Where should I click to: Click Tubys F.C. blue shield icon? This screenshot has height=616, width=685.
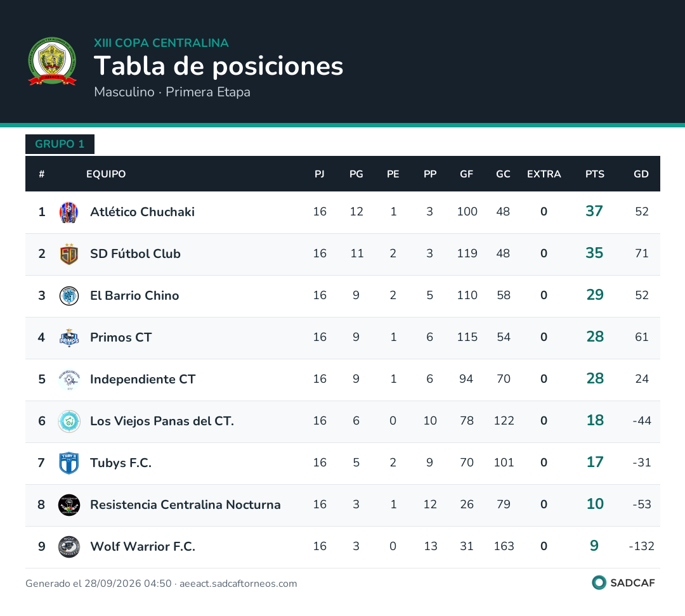(68, 463)
